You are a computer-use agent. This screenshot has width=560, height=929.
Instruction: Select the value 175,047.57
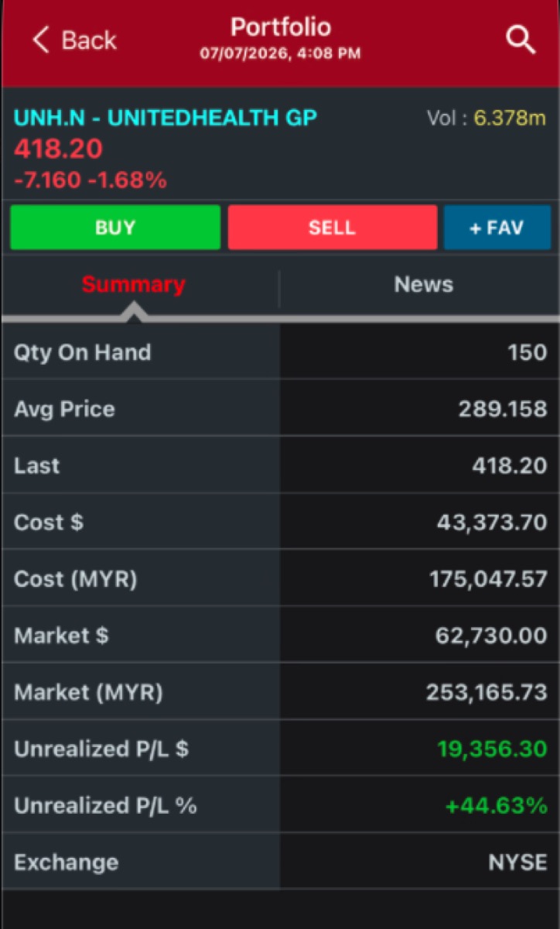pos(489,579)
